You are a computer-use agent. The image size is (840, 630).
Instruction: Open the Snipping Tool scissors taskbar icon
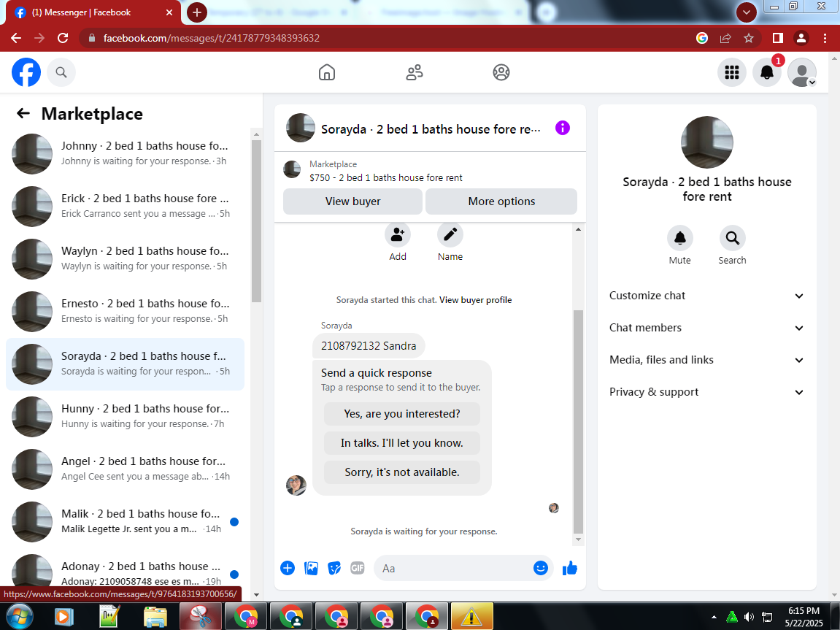[201, 617]
